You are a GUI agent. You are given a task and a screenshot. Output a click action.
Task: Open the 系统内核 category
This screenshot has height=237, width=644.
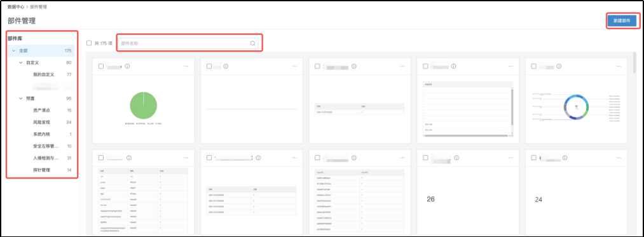41,134
